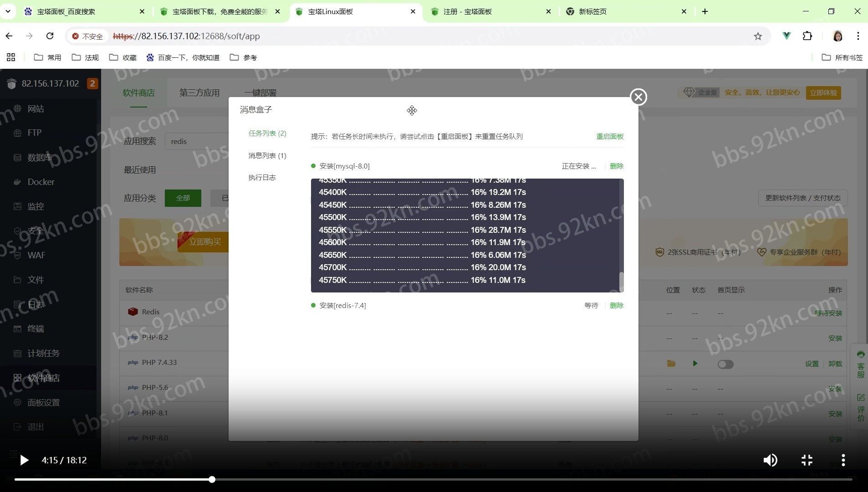Open 终端 in the sidebar
The height and width of the screenshot is (492, 868).
[48, 328]
